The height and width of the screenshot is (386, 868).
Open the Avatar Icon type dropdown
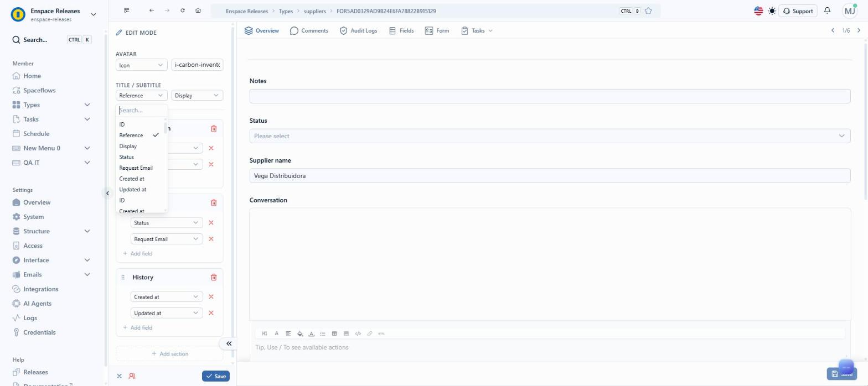(142, 65)
